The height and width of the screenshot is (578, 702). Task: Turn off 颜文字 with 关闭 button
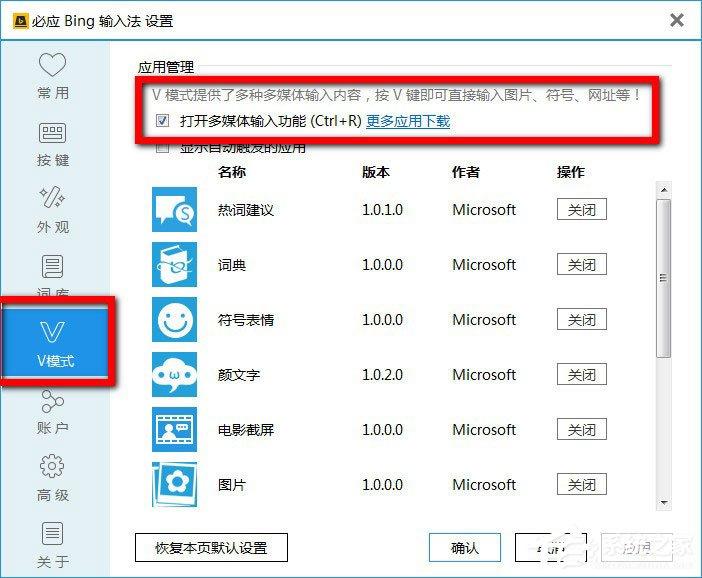tap(582, 374)
